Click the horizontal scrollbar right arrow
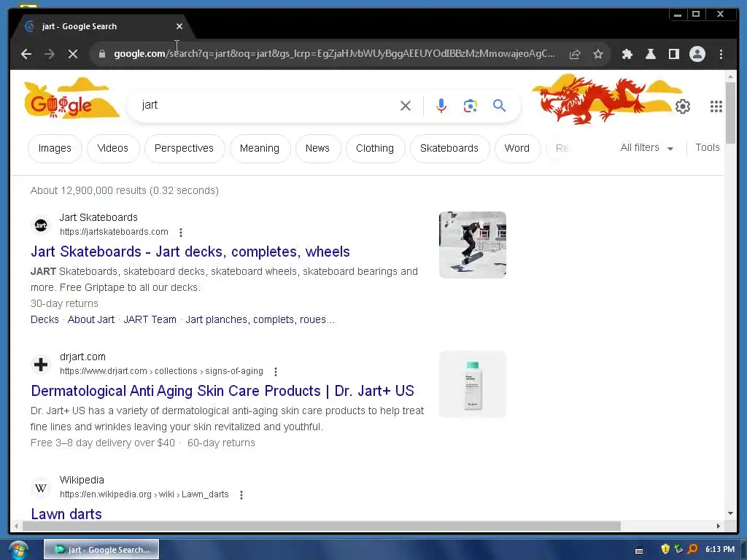Viewport: 747px width, 560px height. (x=719, y=526)
